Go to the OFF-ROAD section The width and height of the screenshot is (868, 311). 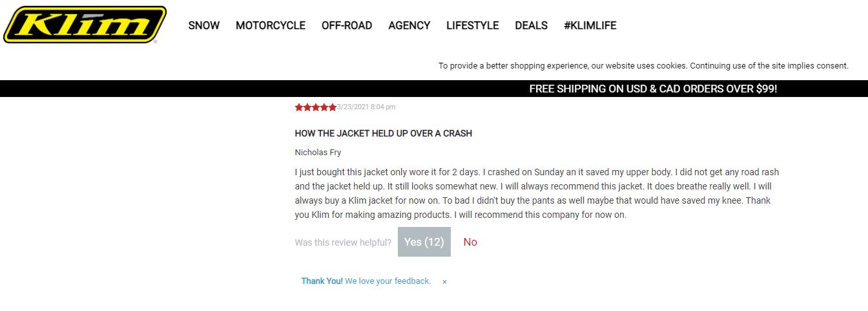347,26
